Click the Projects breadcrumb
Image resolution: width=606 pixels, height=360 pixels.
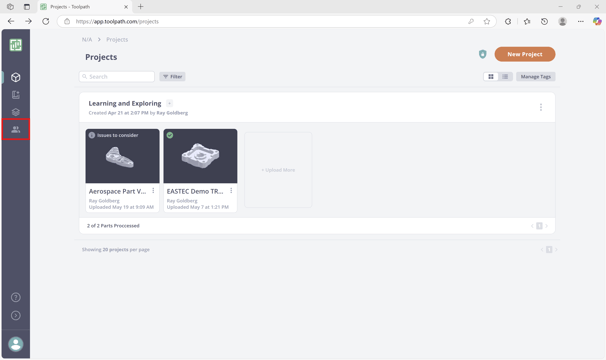pyautogui.click(x=117, y=39)
